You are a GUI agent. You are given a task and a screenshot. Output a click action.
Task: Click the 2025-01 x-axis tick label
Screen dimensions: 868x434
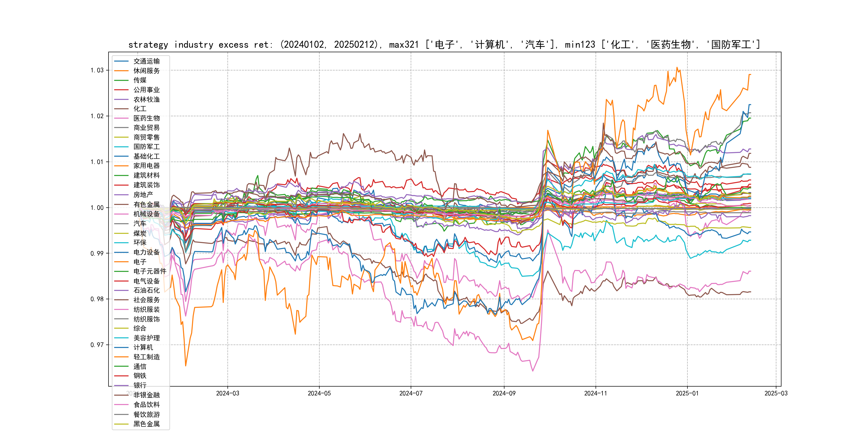pos(687,393)
